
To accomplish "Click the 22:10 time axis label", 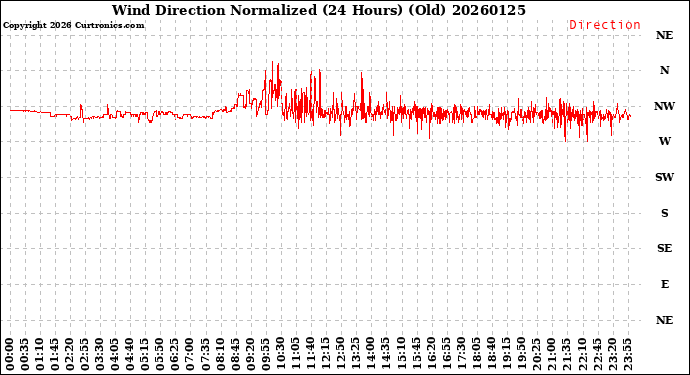I will coord(582,355).
